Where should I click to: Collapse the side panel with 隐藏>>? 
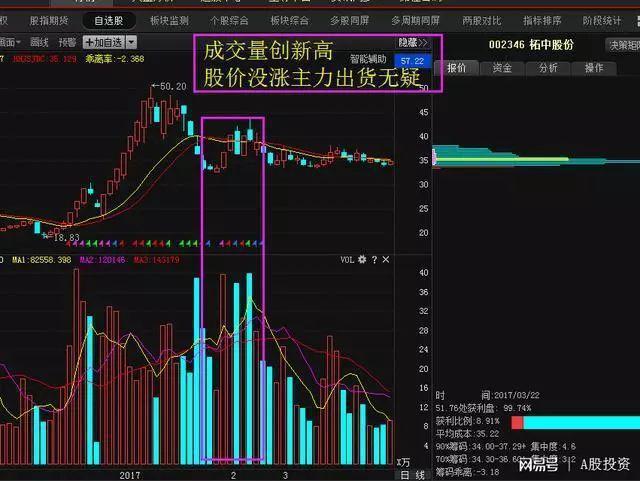[x=413, y=42]
